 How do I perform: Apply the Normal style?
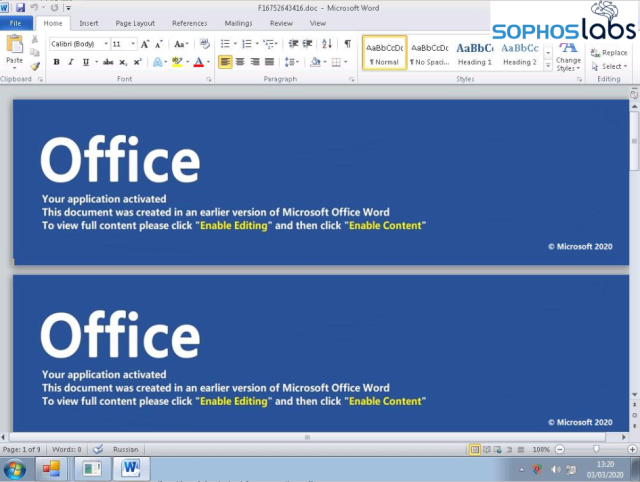384,53
